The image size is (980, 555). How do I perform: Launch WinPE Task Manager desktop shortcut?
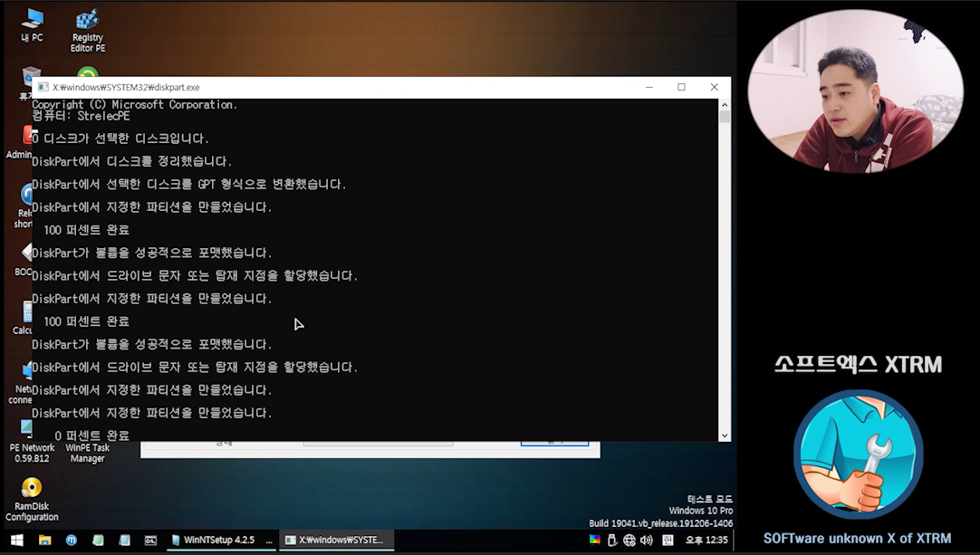88,453
